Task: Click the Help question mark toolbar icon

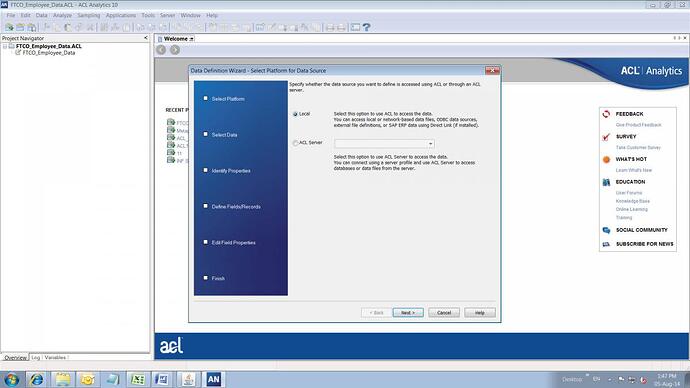Action: [x=366, y=27]
